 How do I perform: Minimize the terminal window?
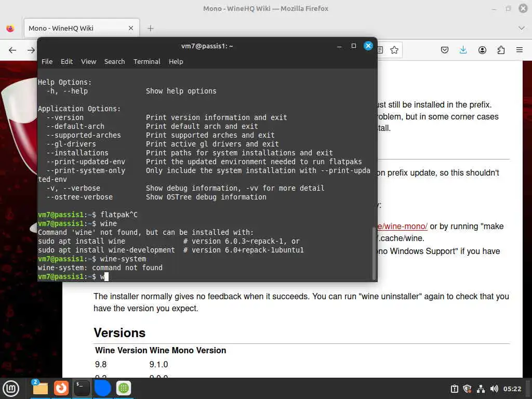click(339, 46)
